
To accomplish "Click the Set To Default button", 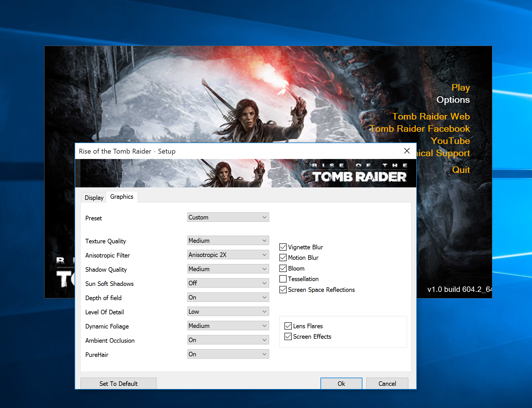I will [118, 384].
